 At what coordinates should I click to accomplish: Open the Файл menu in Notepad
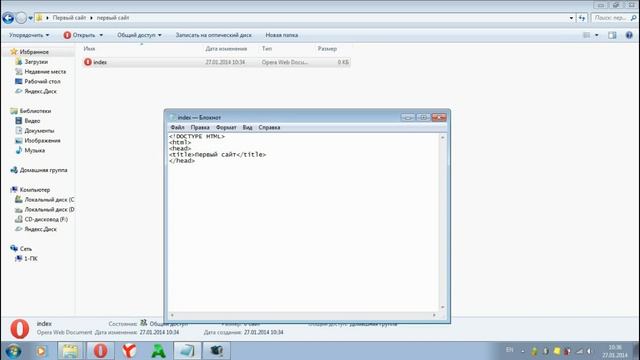178,127
